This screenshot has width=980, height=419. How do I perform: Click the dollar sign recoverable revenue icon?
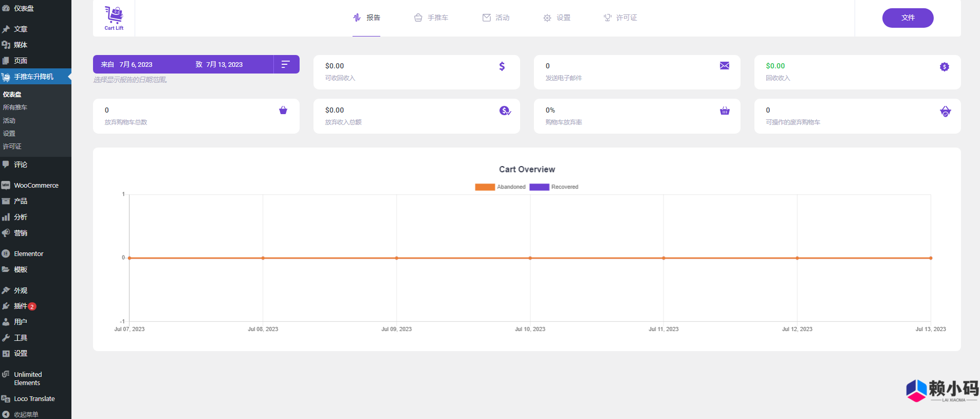coord(502,66)
